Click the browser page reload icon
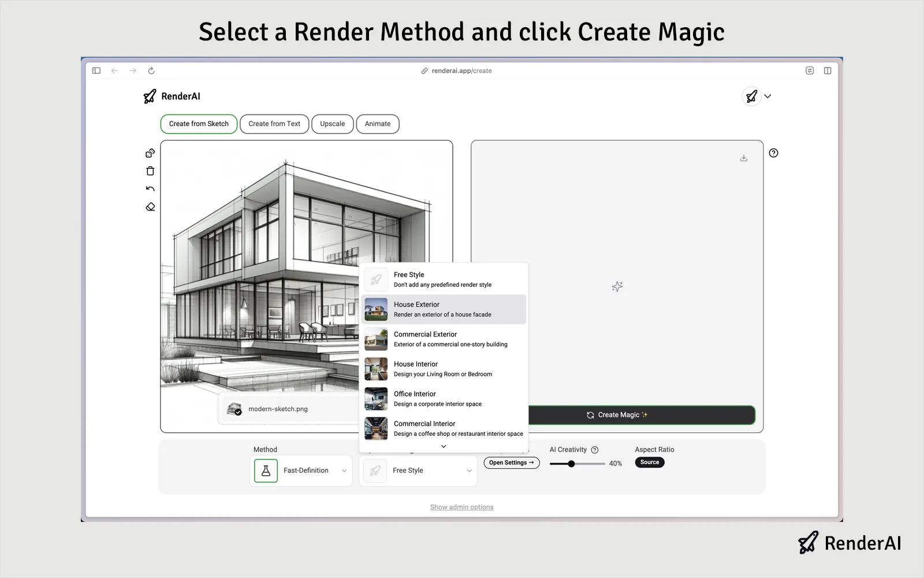924x578 pixels. [151, 71]
